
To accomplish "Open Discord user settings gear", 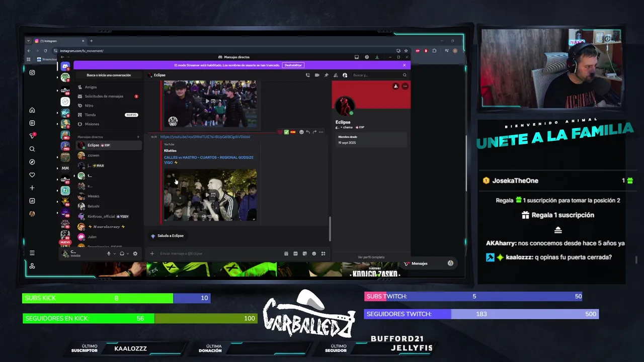I will coord(135,253).
